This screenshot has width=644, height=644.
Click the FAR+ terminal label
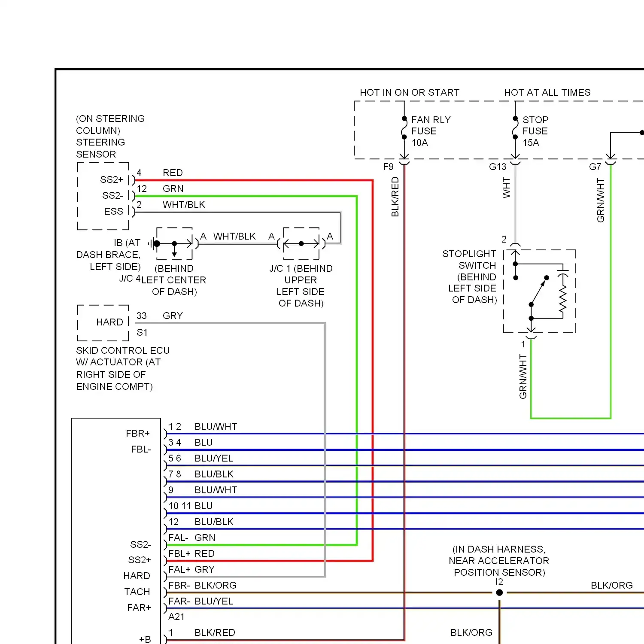[139, 608]
